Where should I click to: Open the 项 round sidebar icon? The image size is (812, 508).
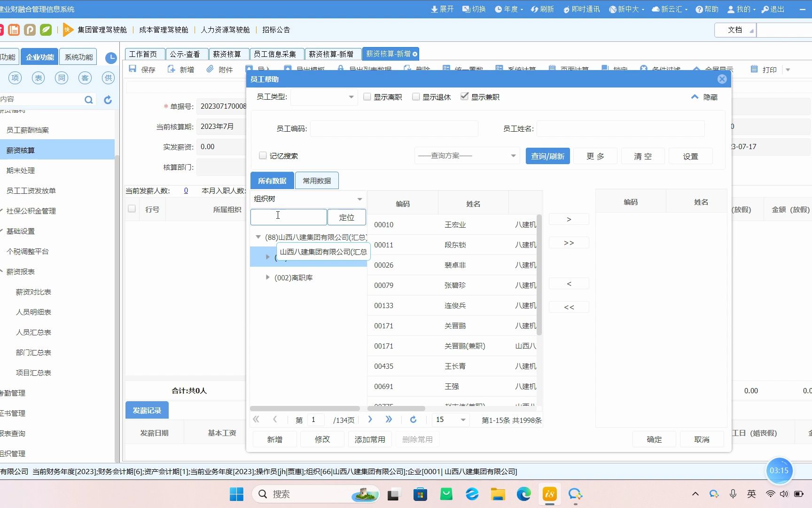[15, 78]
